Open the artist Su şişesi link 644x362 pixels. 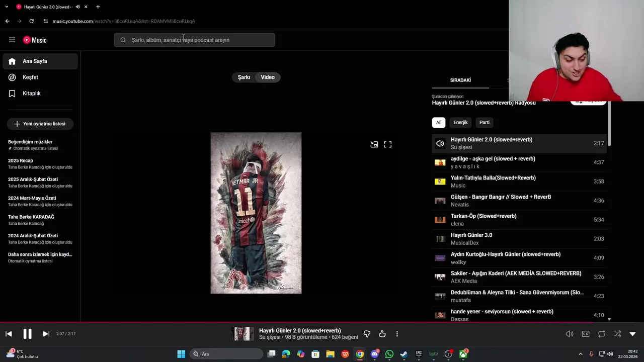tap(270, 337)
